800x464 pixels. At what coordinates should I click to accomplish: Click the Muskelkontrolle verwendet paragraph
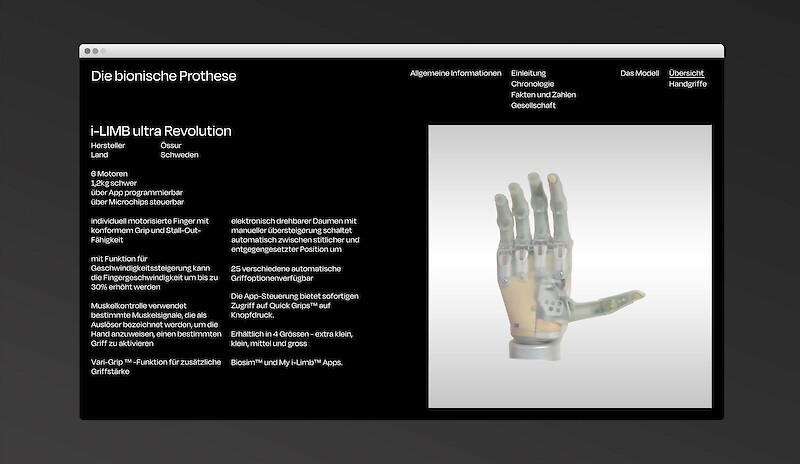click(156, 324)
